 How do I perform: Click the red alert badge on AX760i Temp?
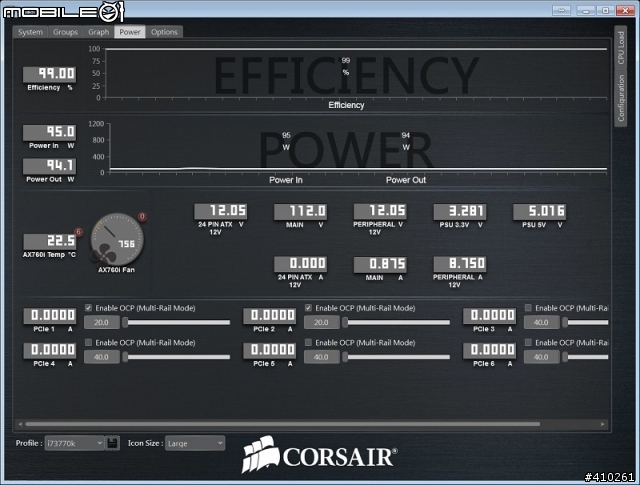pyautogui.click(x=78, y=232)
